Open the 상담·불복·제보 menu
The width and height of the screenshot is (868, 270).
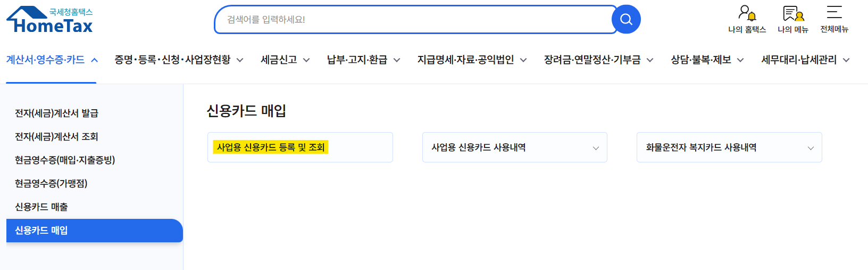pyautogui.click(x=707, y=60)
